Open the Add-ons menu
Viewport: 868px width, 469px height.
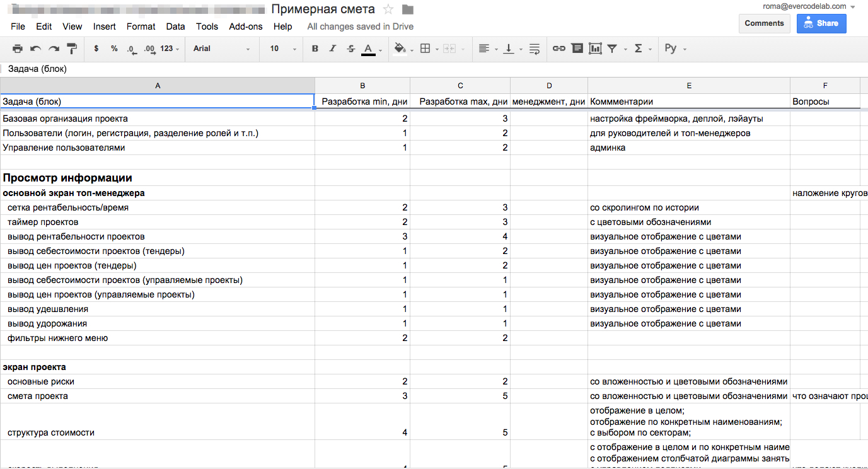pos(245,26)
